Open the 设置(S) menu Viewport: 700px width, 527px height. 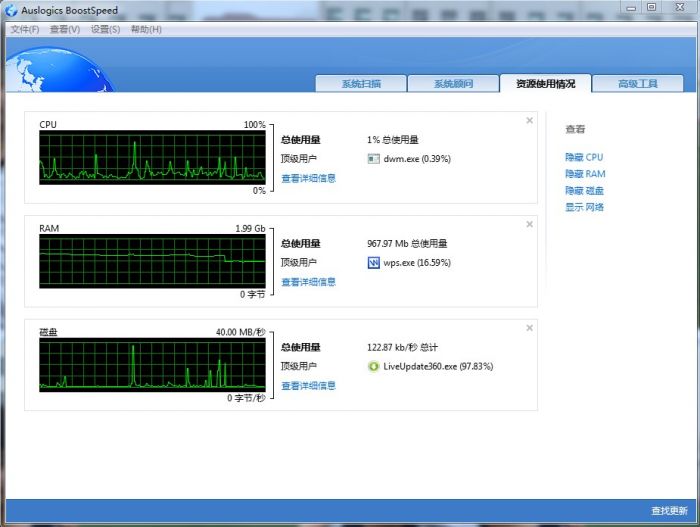click(x=105, y=29)
